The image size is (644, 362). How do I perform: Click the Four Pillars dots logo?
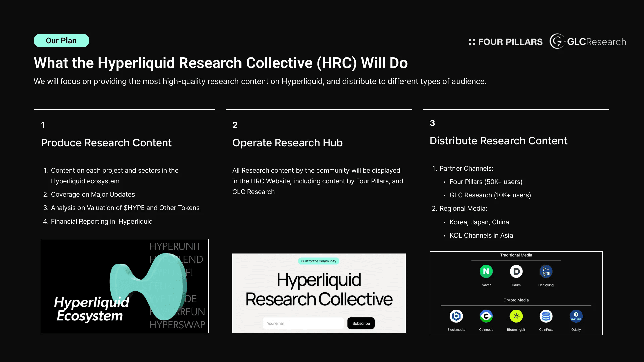472,42
